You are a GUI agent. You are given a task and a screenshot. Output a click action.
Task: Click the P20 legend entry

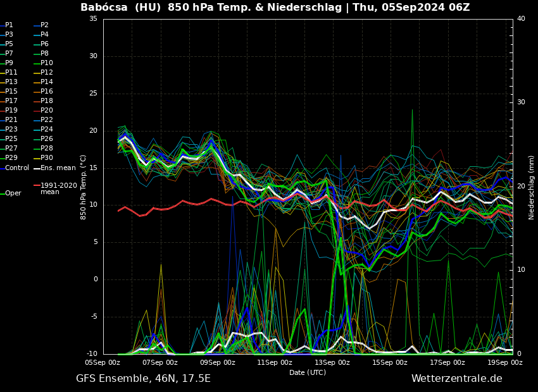tap(46, 111)
